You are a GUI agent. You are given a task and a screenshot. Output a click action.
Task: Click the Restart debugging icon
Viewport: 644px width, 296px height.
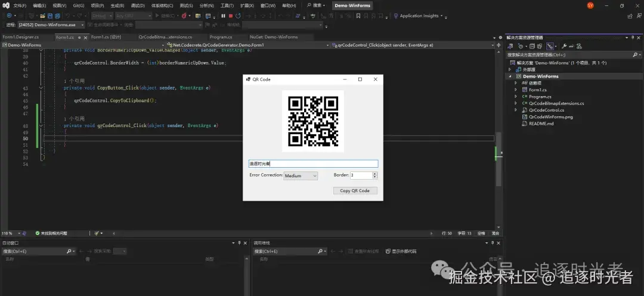coord(238,16)
